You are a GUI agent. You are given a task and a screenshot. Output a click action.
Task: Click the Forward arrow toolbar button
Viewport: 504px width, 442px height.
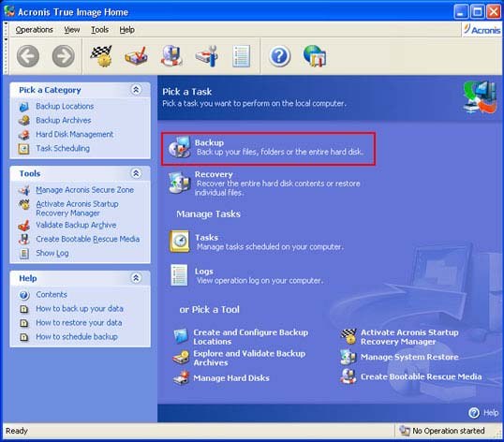click(64, 56)
